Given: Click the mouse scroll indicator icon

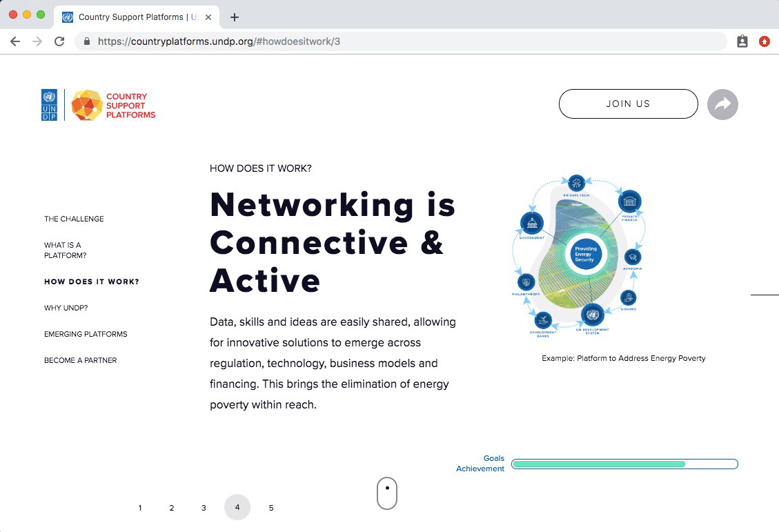Looking at the screenshot, I should (387, 493).
